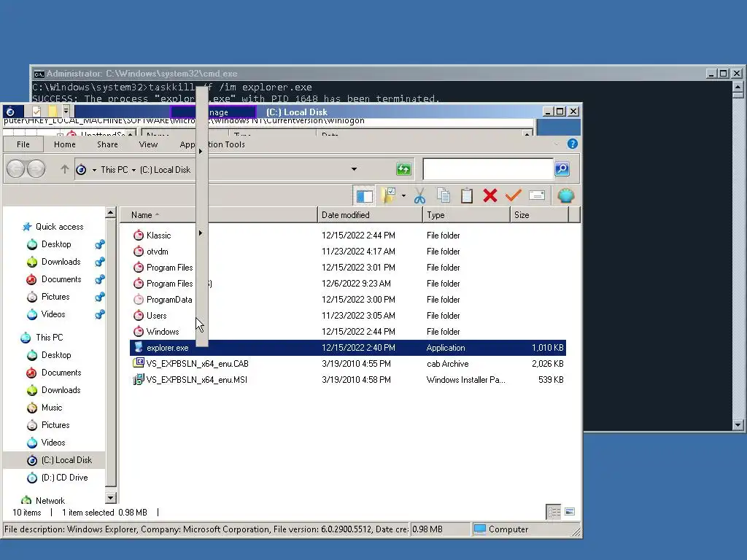Open the Home ribbon tab
747x560 pixels.
(x=65, y=144)
